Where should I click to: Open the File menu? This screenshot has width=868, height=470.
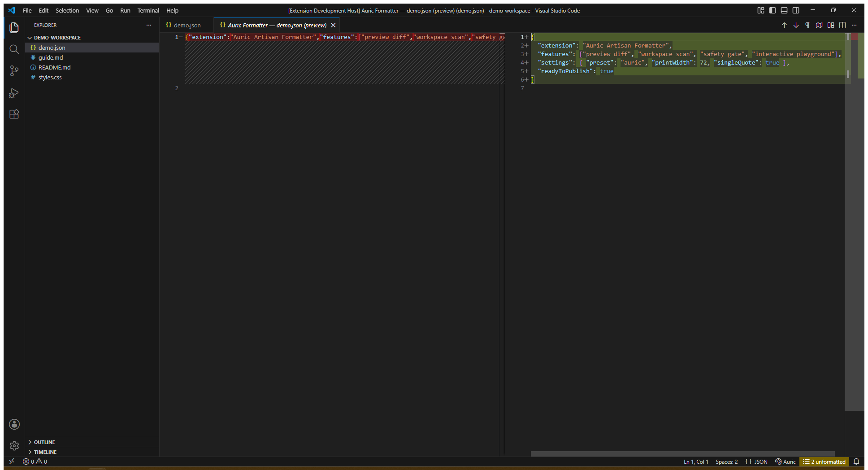(27, 10)
